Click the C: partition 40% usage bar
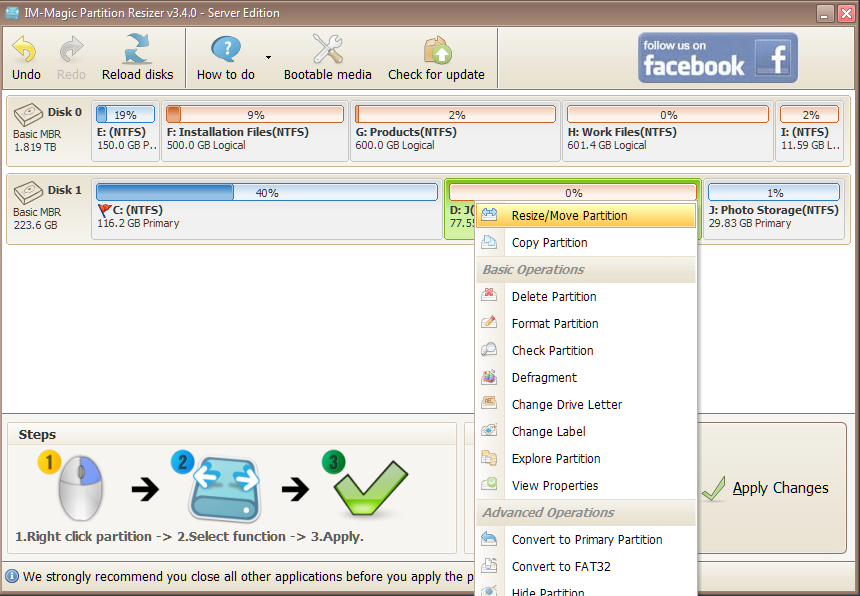The height and width of the screenshot is (596, 860). click(266, 192)
